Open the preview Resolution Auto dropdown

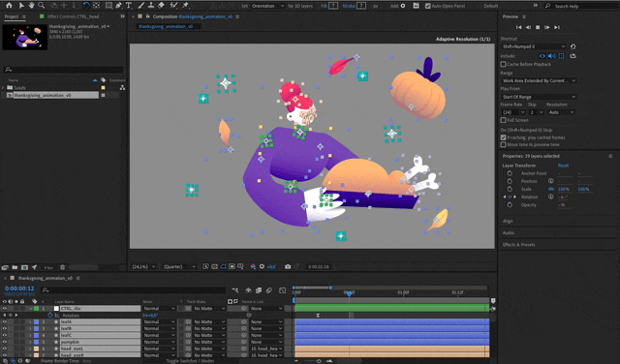(561, 112)
